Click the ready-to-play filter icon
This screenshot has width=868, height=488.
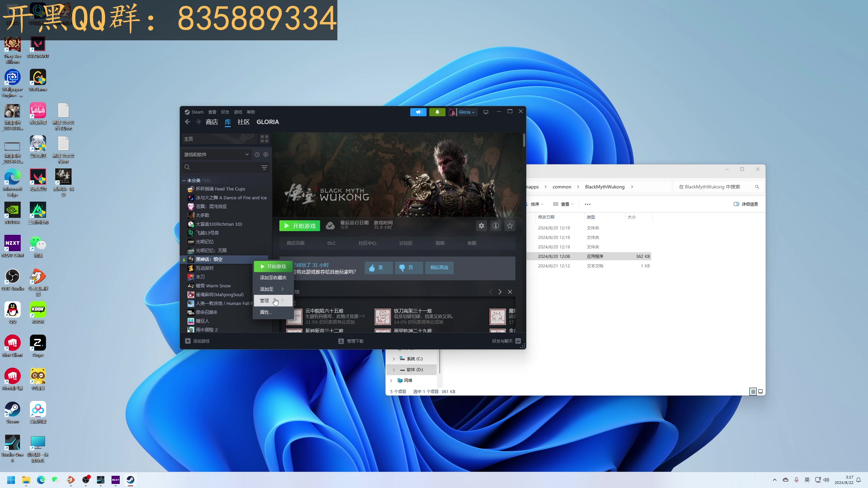[266, 155]
